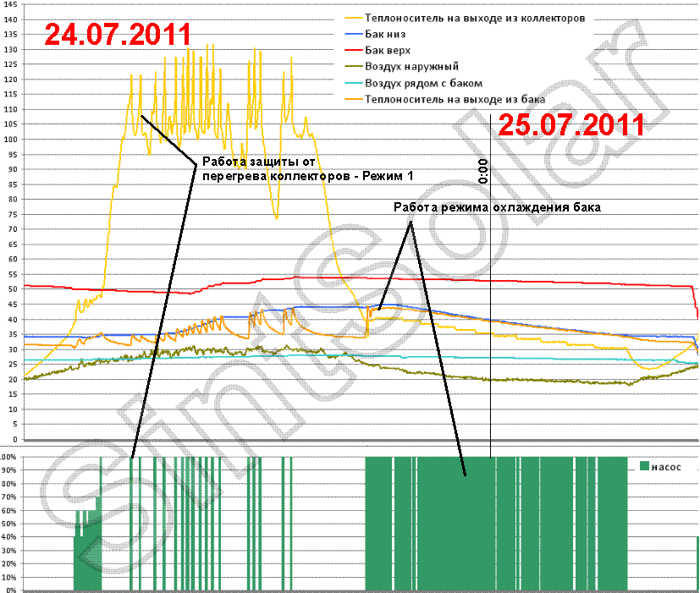
Task: Click the 85 label on the temperature axis
Action: (13, 184)
